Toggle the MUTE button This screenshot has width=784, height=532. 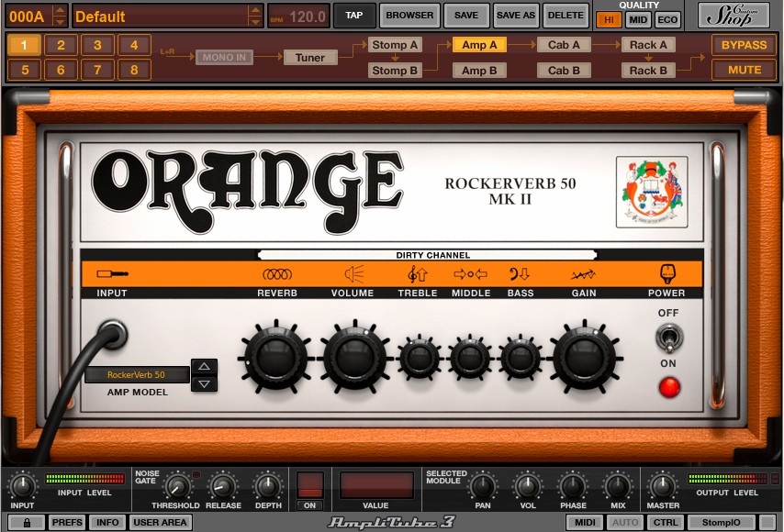coord(744,70)
